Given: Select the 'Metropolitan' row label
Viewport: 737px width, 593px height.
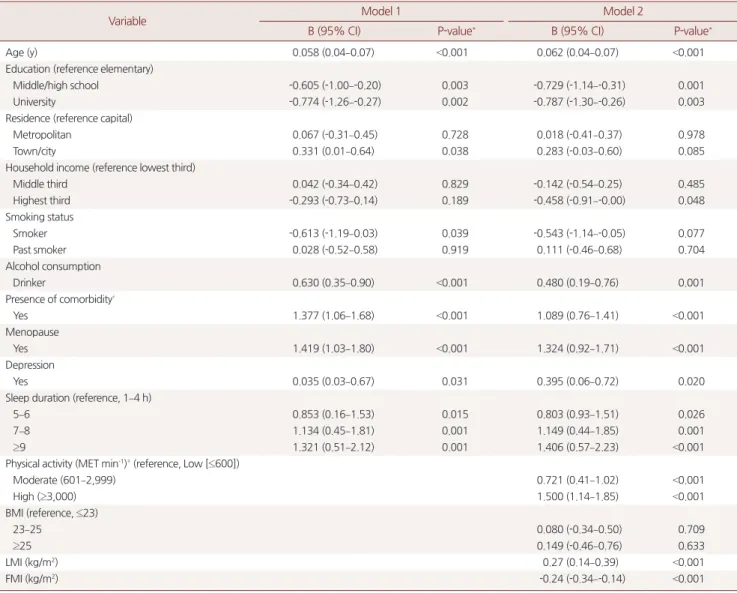Looking at the screenshot, I should point(42,135).
